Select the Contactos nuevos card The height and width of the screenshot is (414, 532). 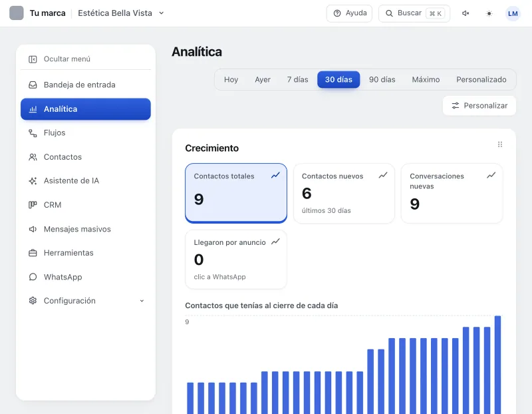click(344, 193)
